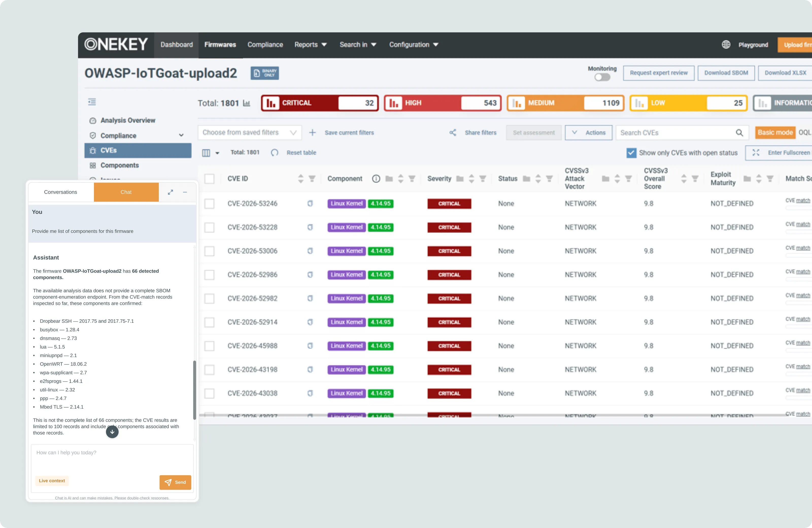
Task: Select checkbox for CVE-2026-53246
Action: [x=209, y=203]
